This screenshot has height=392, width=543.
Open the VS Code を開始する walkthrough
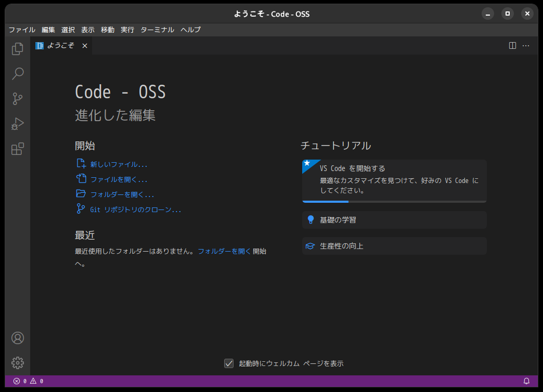point(394,181)
